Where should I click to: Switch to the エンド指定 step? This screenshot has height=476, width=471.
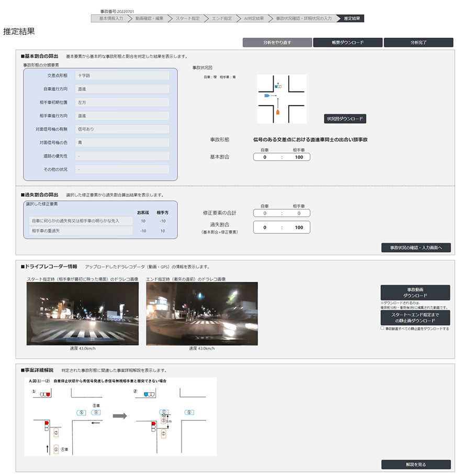222,18
